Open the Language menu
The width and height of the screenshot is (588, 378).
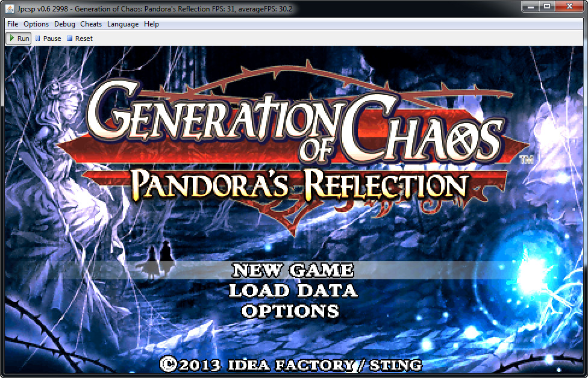click(123, 24)
